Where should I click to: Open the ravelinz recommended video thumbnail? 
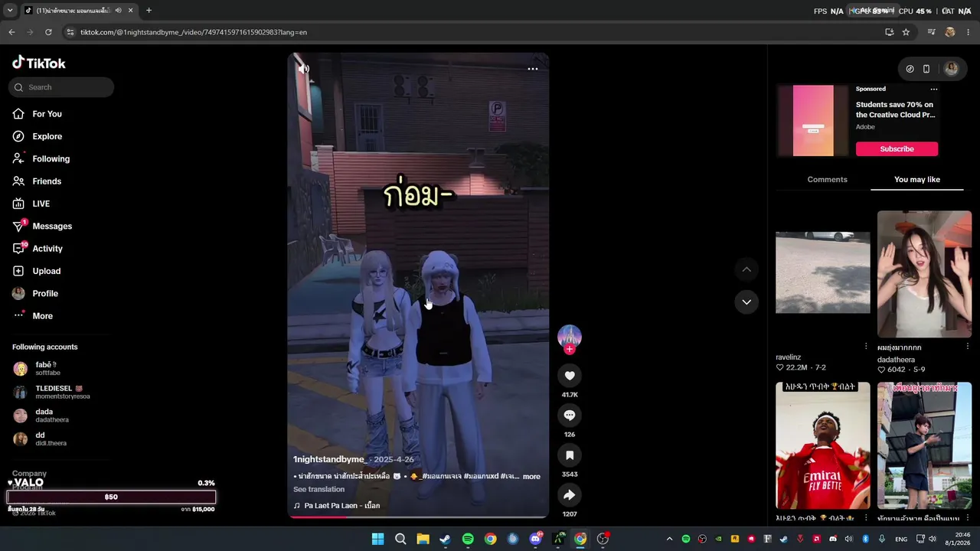coord(823,272)
